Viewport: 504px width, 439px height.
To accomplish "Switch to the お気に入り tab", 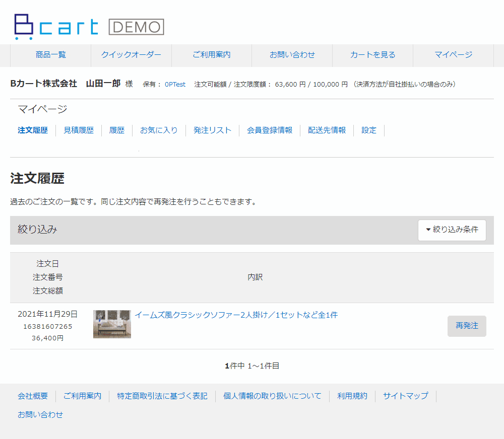I will tap(159, 130).
